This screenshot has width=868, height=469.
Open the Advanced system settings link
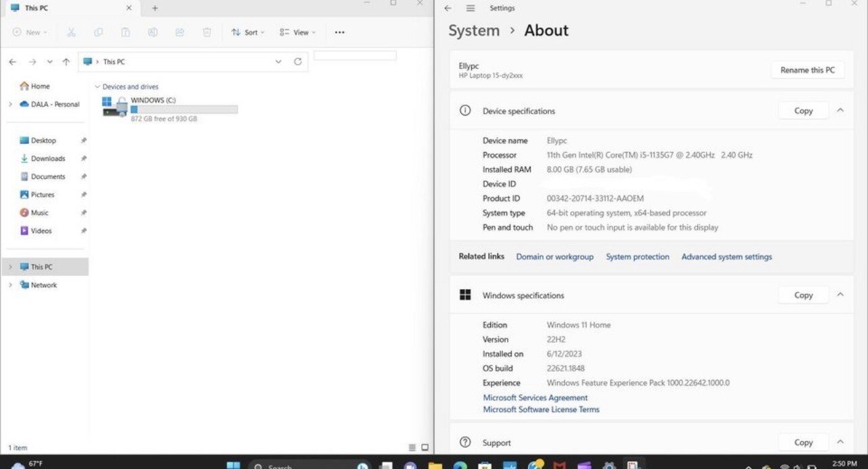727,257
